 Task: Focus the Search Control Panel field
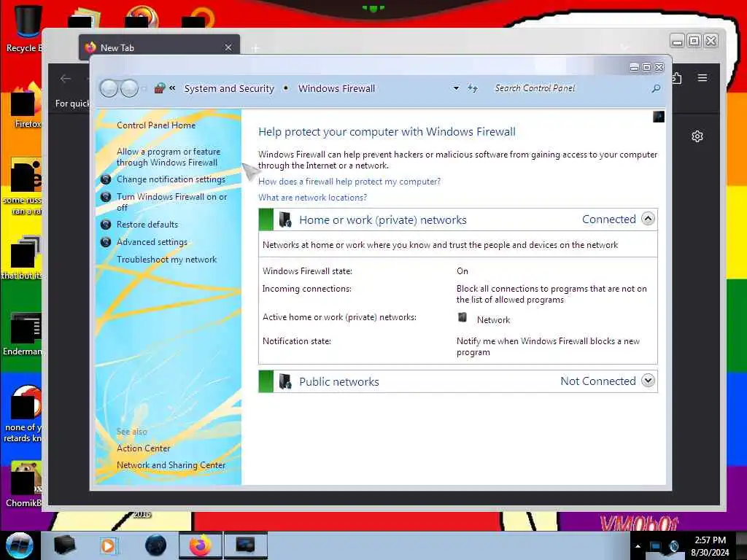pyautogui.click(x=570, y=88)
